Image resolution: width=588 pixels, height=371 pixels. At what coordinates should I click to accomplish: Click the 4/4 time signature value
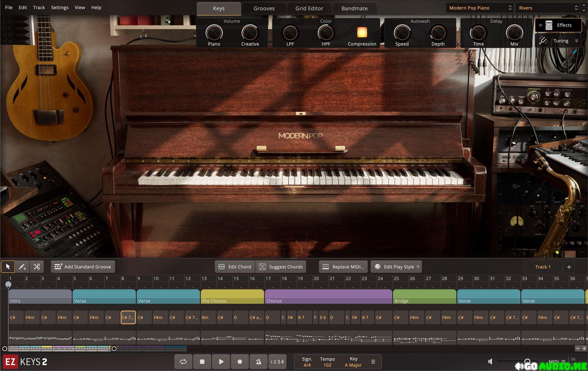[x=307, y=365]
